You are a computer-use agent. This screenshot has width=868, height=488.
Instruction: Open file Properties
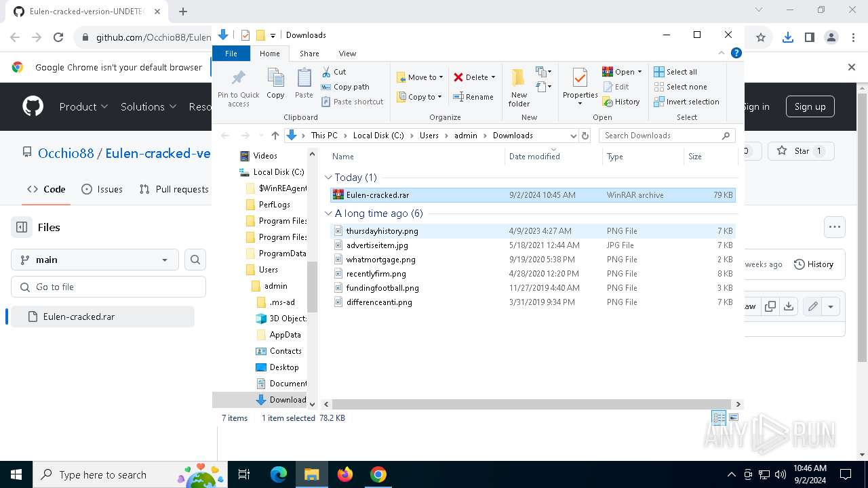[580, 87]
